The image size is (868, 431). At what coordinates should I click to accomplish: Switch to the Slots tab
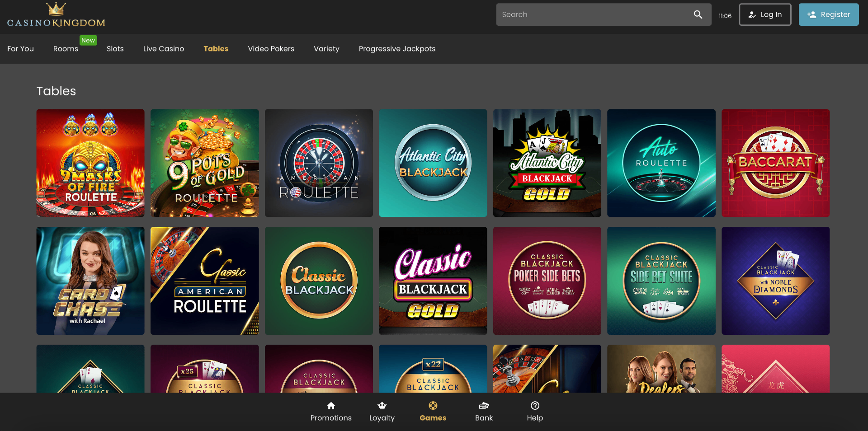tap(115, 49)
